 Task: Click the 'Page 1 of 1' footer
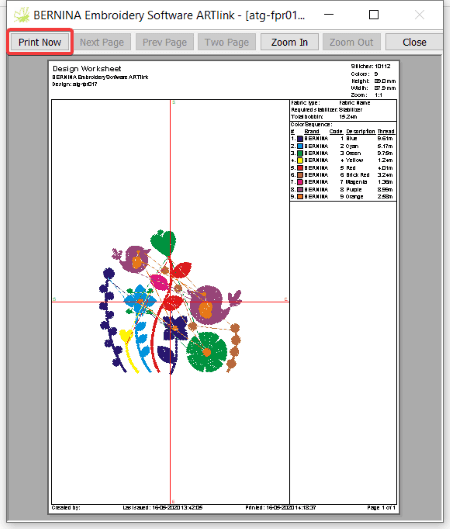pyautogui.click(x=381, y=507)
